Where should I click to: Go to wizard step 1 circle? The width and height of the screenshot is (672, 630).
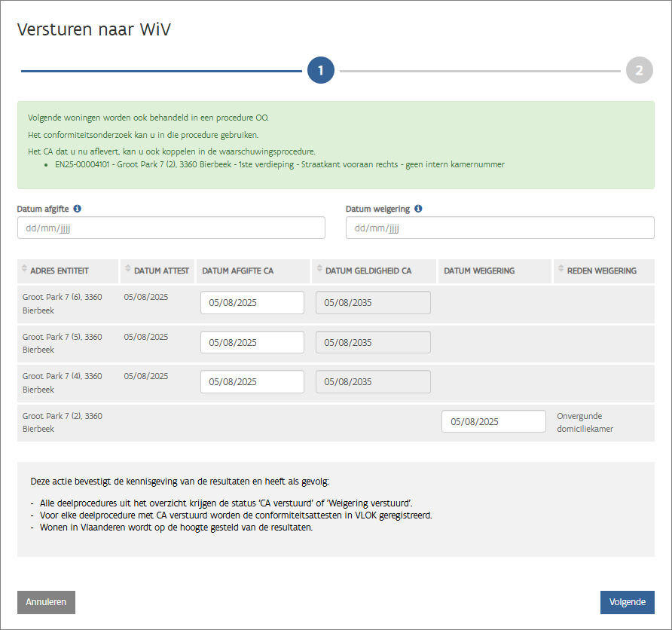click(320, 71)
